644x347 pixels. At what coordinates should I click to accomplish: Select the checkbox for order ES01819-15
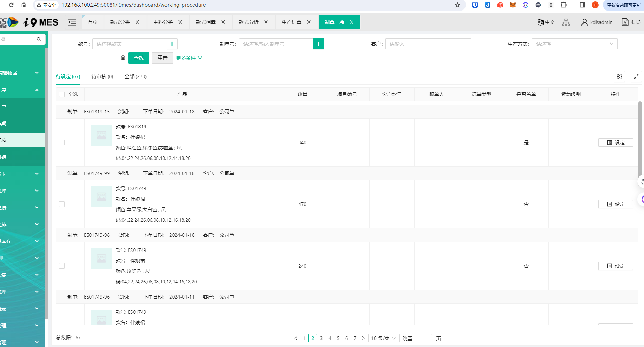62,142
